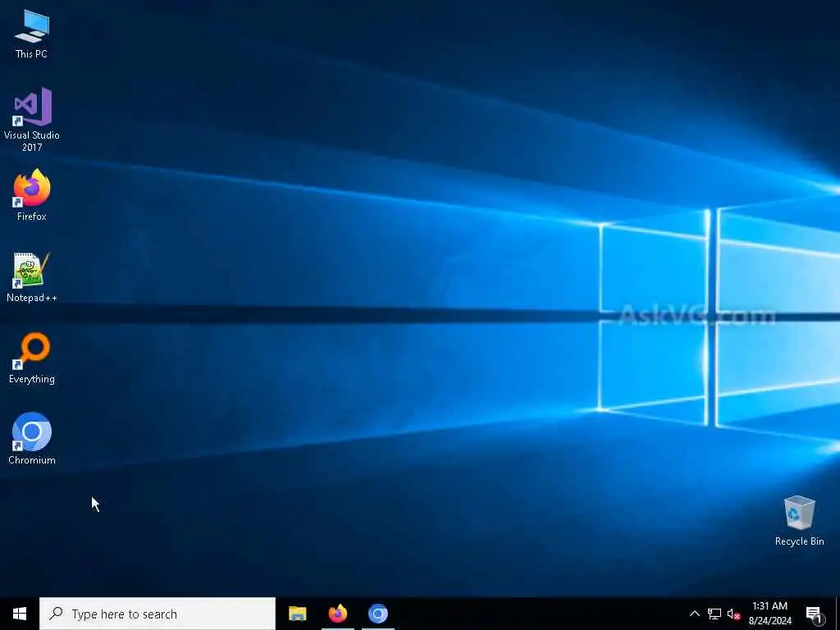Open the Action Center notifications
Viewport: 840px width, 630px height.
coord(815,614)
